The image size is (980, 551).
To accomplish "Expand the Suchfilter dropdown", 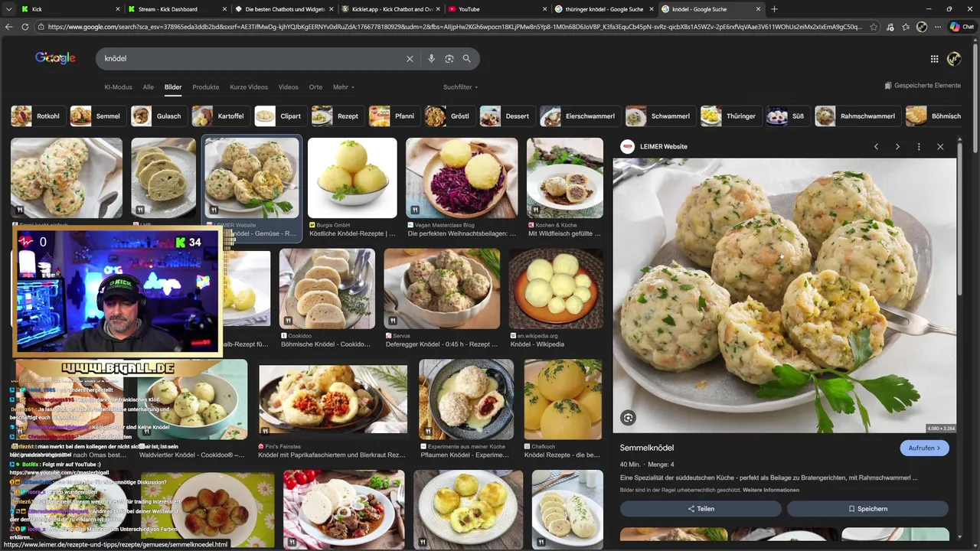I will [460, 87].
